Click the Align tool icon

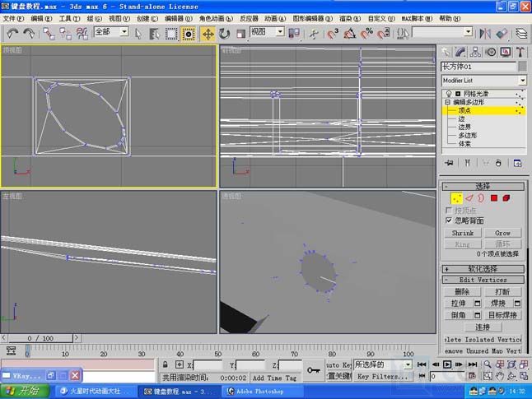pyautogui.click(x=502, y=33)
